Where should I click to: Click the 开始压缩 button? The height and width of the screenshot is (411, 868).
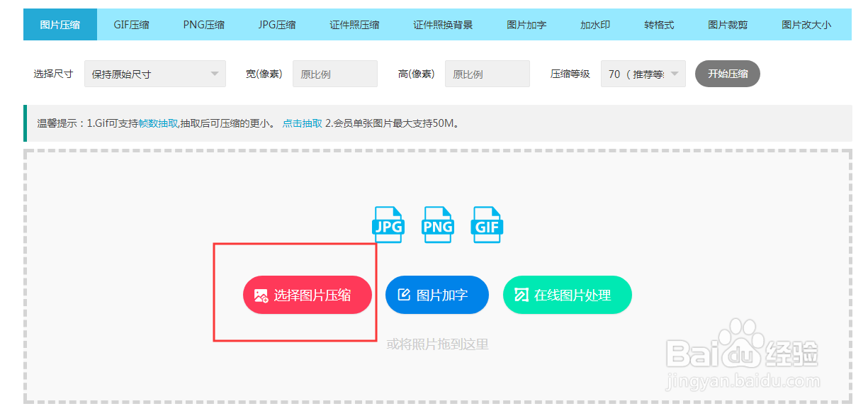[x=728, y=74]
